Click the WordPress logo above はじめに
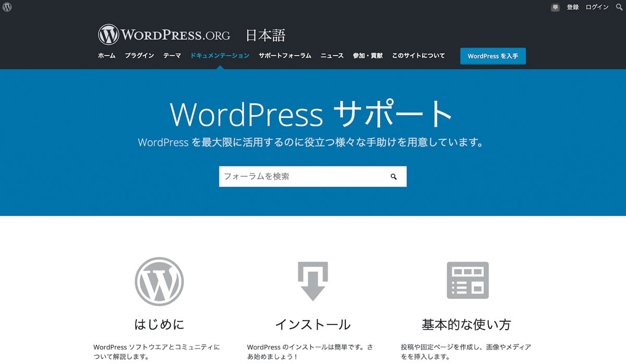The image size is (626, 364). [x=159, y=282]
